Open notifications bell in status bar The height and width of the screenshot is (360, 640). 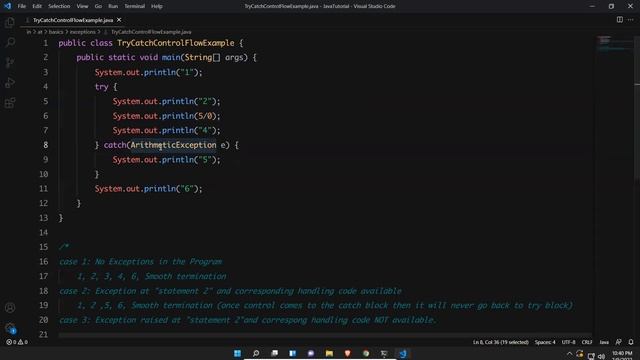click(x=631, y=342)
